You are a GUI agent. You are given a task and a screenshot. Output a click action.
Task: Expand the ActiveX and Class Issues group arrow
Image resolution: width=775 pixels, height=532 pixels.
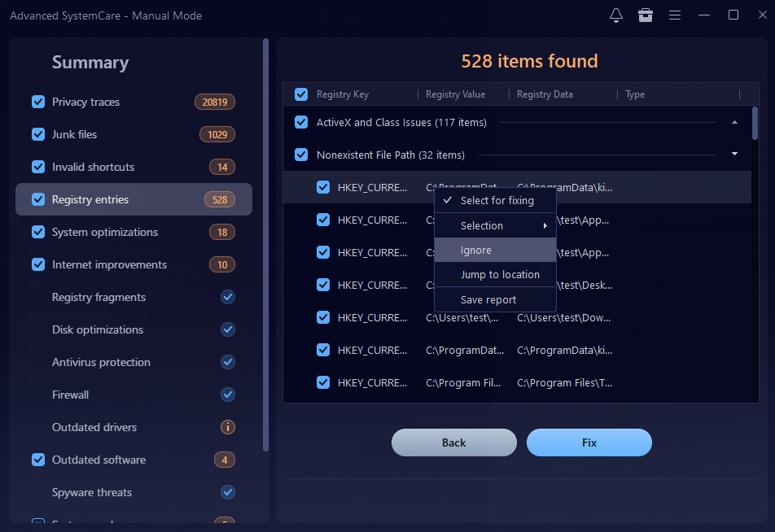[x=734, y=122]
